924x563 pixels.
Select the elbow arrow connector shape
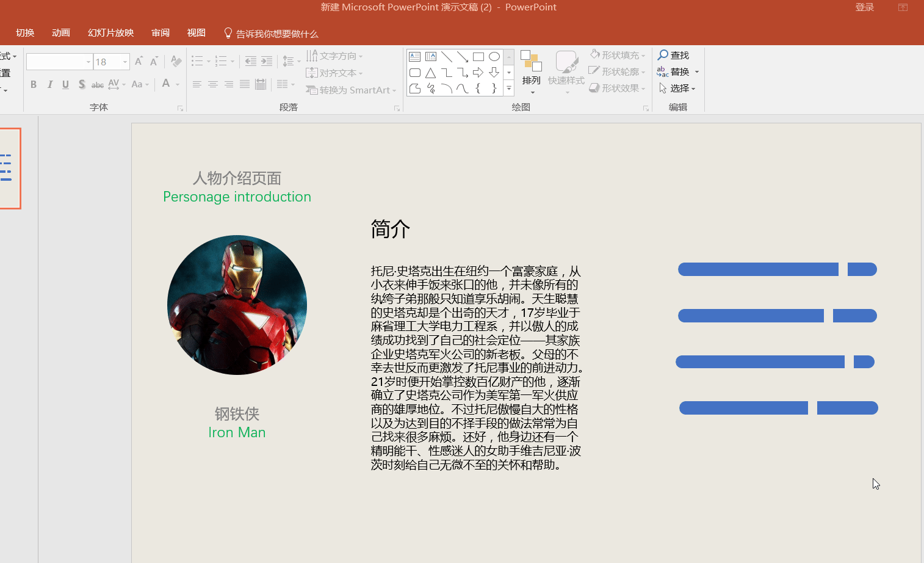pyautogui.click(x=463, y=73)
